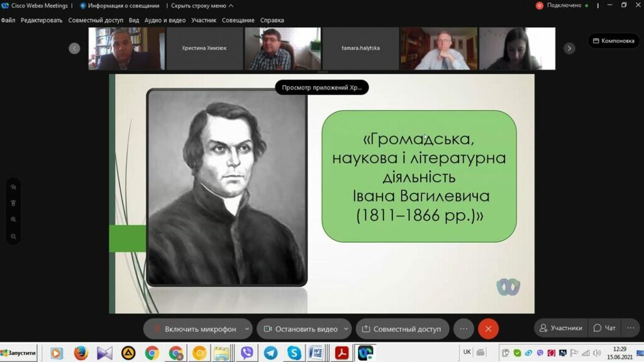Open the Чат panel
Screen dimensions: 644x362
tap(604, 328)
